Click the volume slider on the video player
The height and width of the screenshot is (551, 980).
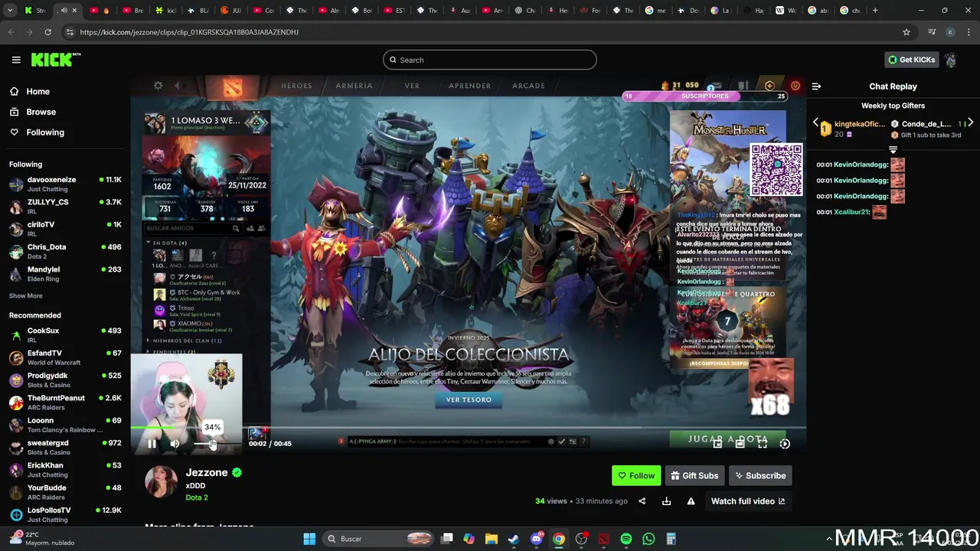pyautogui.click(x=217, y=444)
